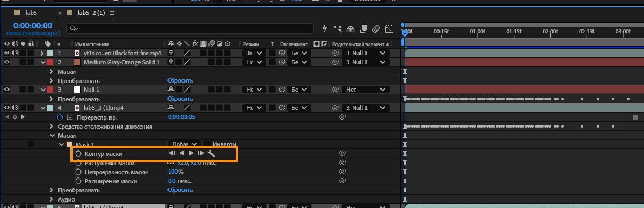The image size is (644, 208).
Task: Hide layer 1 yt1s video using its eye icon
Action: coord(7,53)
